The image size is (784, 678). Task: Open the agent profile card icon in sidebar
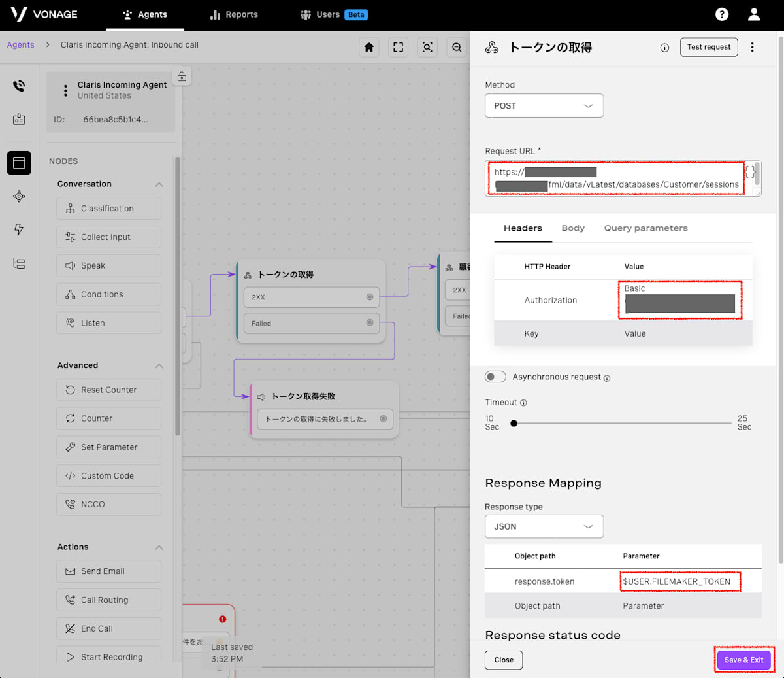[x=19, y=119]
